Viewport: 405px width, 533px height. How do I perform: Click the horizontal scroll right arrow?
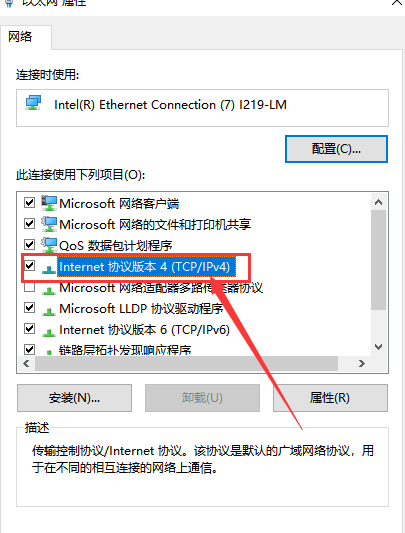pyautogui.click(x=361, y=363)
